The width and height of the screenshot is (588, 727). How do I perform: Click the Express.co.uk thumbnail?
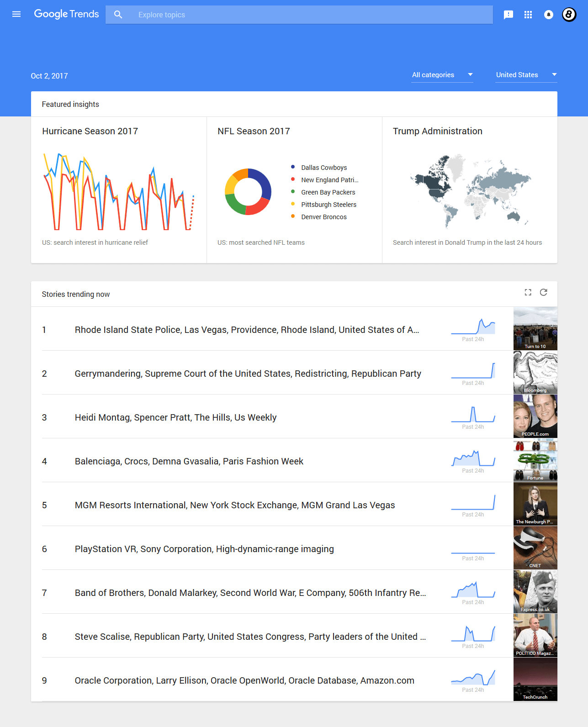point(535,592)
